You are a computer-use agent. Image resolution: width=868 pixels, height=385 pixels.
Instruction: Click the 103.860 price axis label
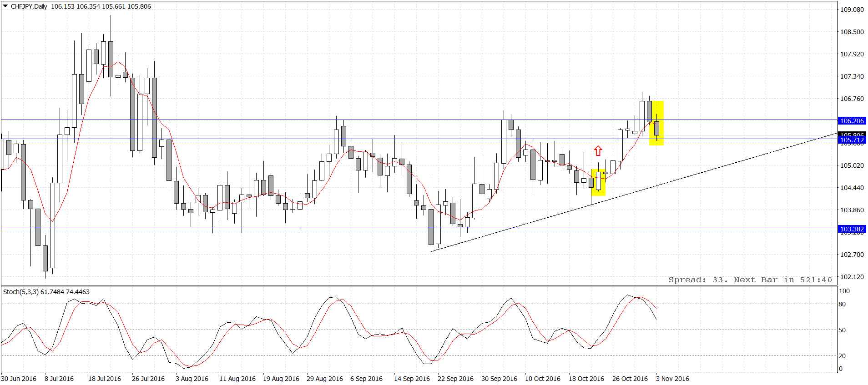pos(852,210)
